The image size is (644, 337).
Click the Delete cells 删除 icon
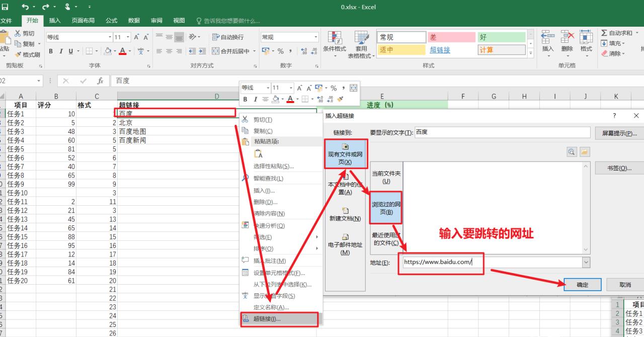click(567, 37)
